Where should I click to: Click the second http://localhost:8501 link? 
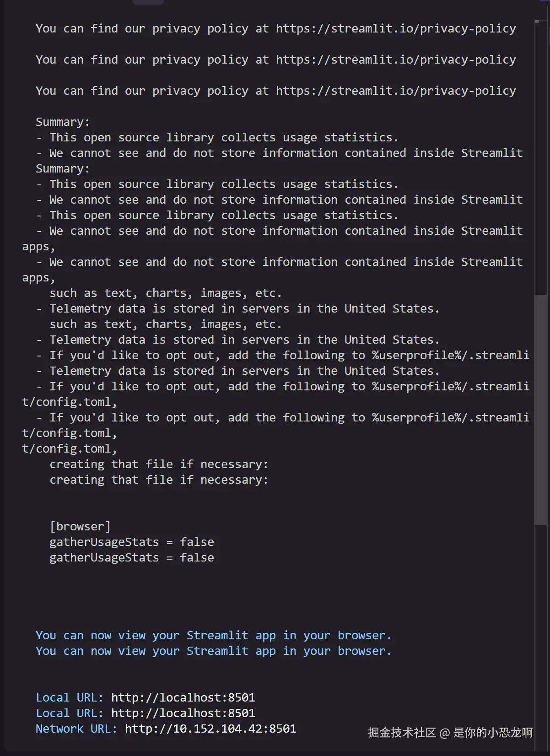point(183,713)
